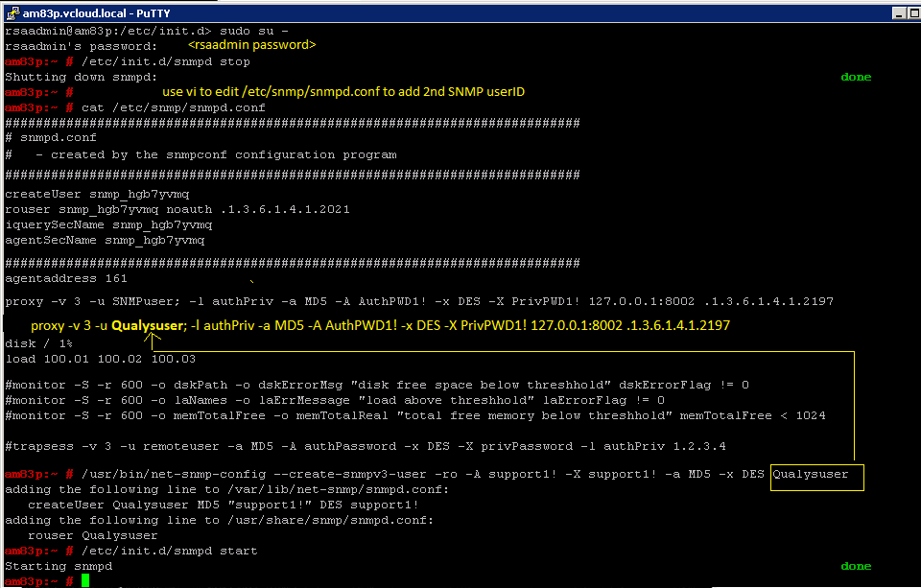Click the yellow arrow under Qualysuser

coord(152,336)
